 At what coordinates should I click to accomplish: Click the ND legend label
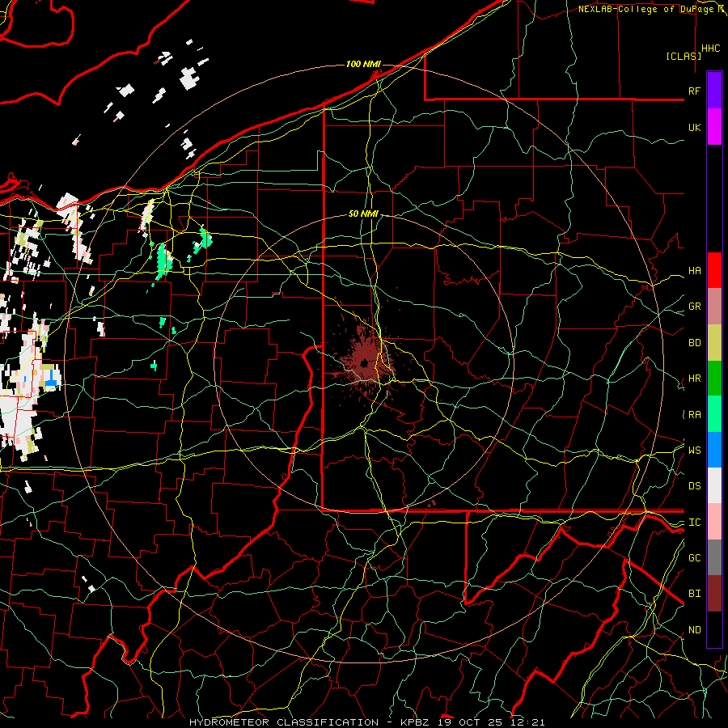[694, 630]
